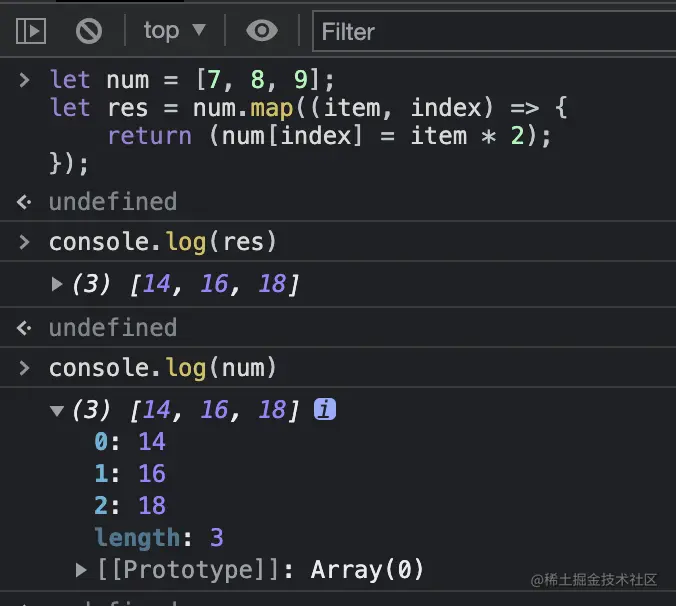Click the undefined result after console.log(res)
The image size is (676, 606).
pyautogui.click(x=113, y=328)
